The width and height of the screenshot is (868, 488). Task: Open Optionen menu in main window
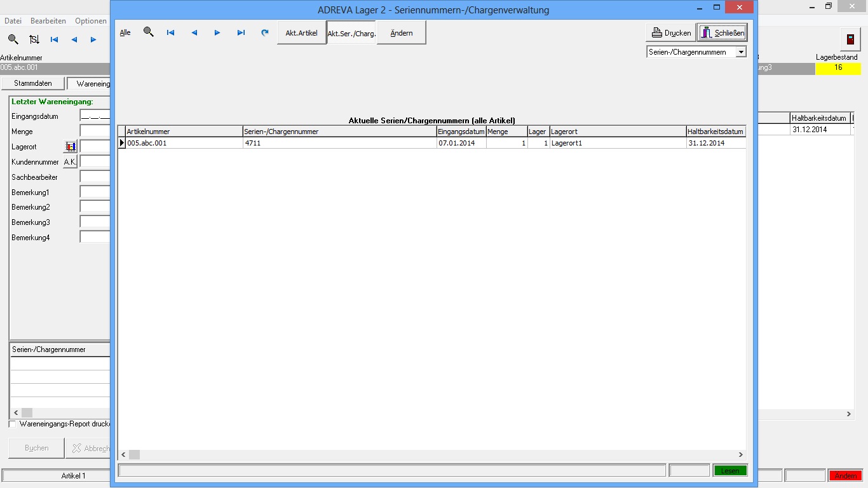[x=91, y=21]
